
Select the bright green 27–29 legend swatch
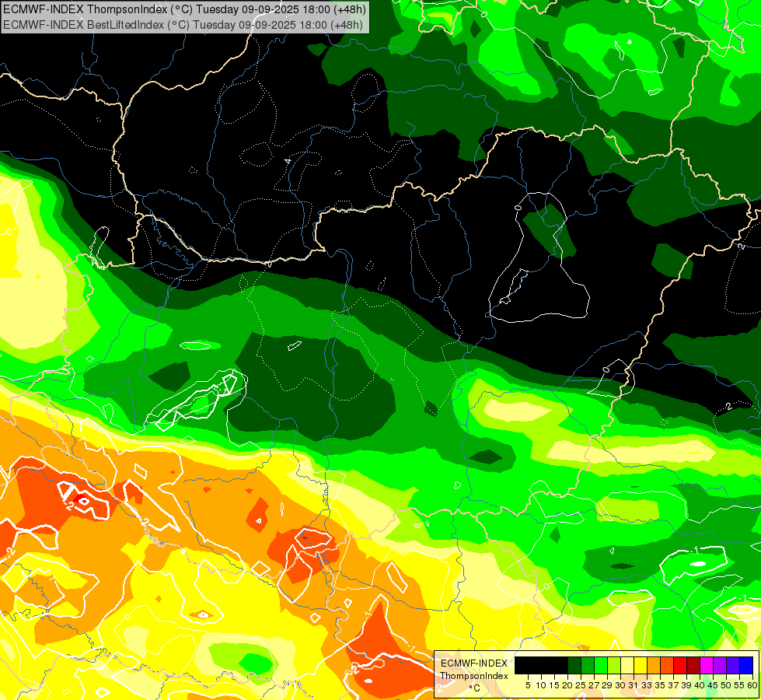point(601,665)
